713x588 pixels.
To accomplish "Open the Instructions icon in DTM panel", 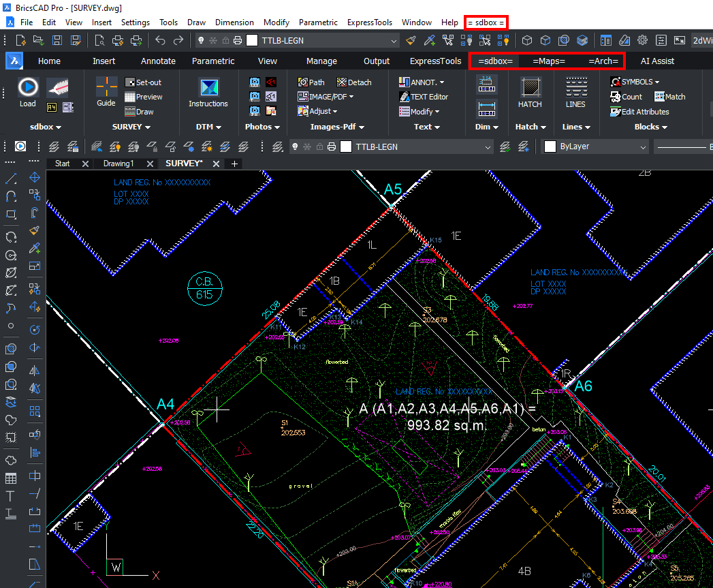I will pyautogui.click(x=209, y=87).
